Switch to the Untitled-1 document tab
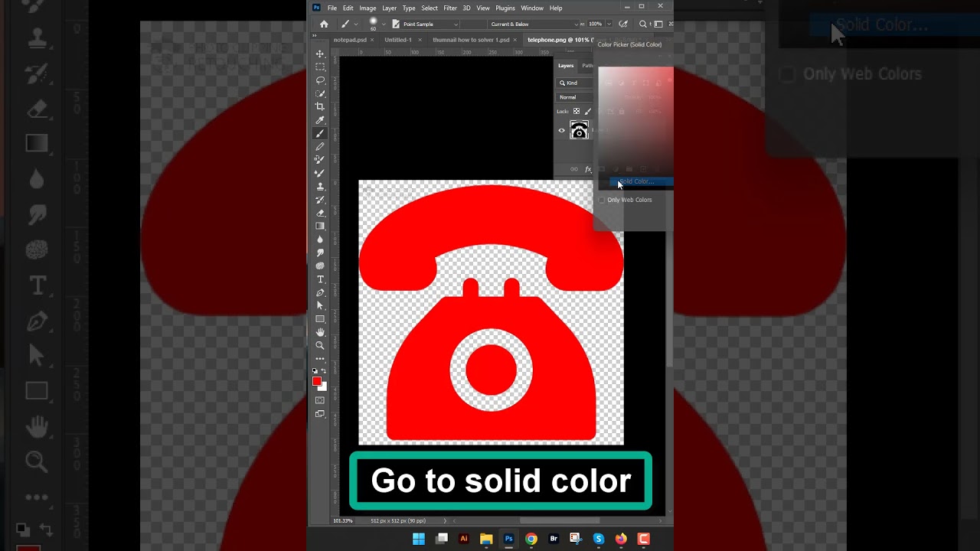The height and width of the screenshot is (551, 980). coord(398,40)
